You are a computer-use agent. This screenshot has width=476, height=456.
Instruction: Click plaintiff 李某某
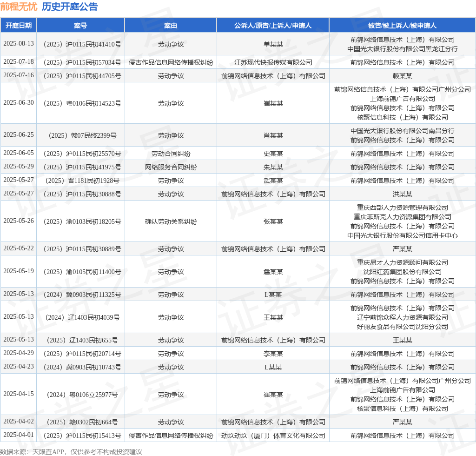click(x=273, y=354)
